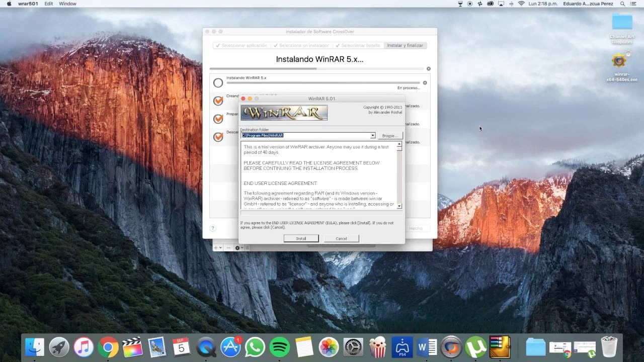This screenshot has width=644, height=362.
Task: Launch Launchpad rocket icon in Dock
Action: tap(59, 347)
